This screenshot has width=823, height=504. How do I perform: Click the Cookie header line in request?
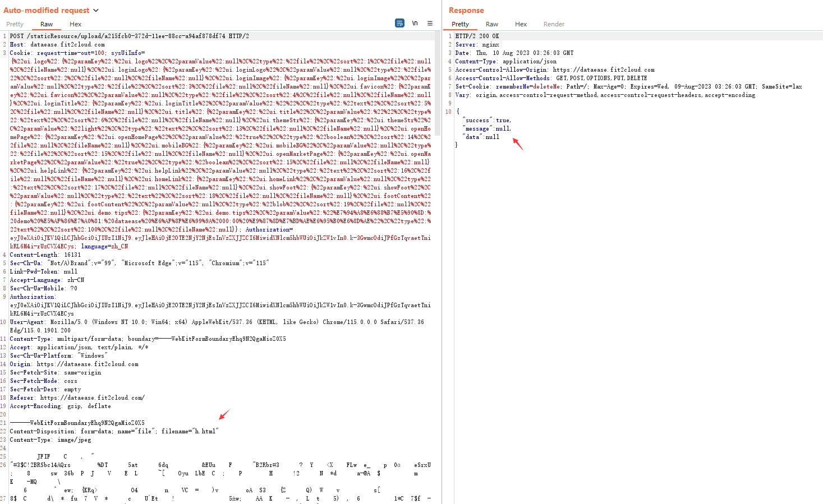220,150
